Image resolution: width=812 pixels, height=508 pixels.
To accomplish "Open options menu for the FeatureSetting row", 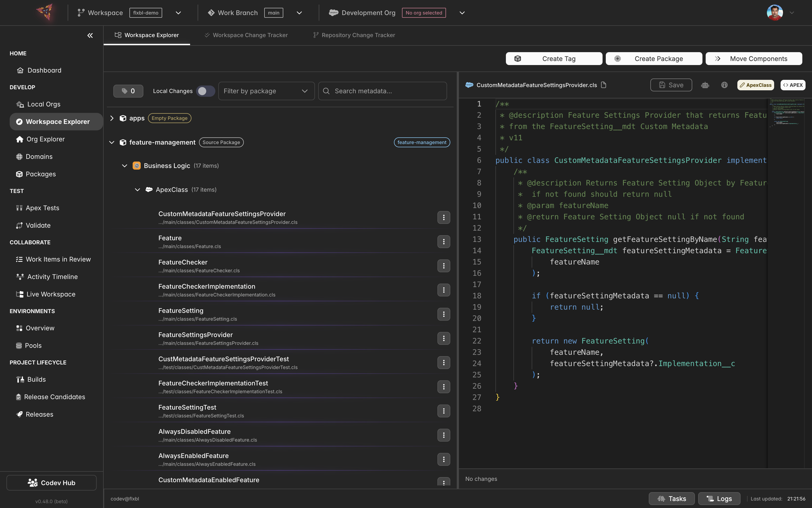I will [x=444, y=314].
